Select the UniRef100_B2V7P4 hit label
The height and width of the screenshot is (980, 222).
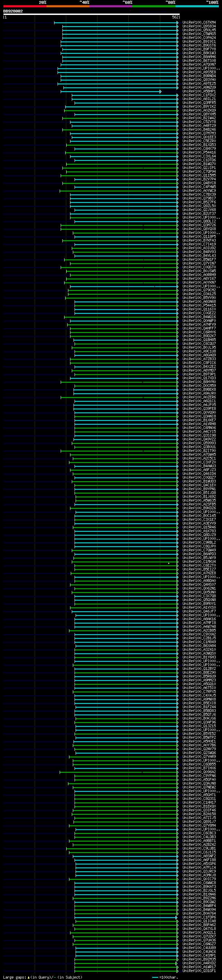pyautogui.click(x=199, y=179)
